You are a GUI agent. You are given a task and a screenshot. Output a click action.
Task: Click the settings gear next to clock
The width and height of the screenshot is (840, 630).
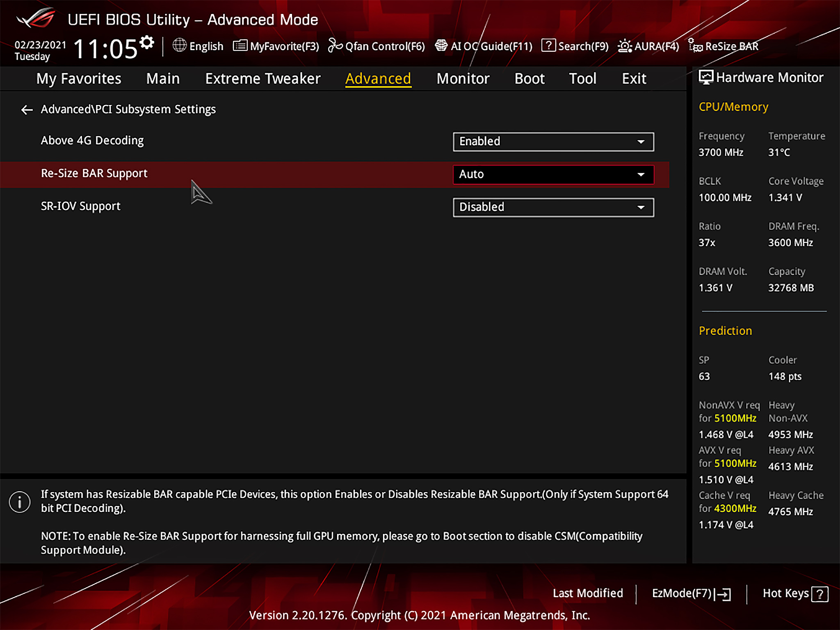(x=147, y=42)
